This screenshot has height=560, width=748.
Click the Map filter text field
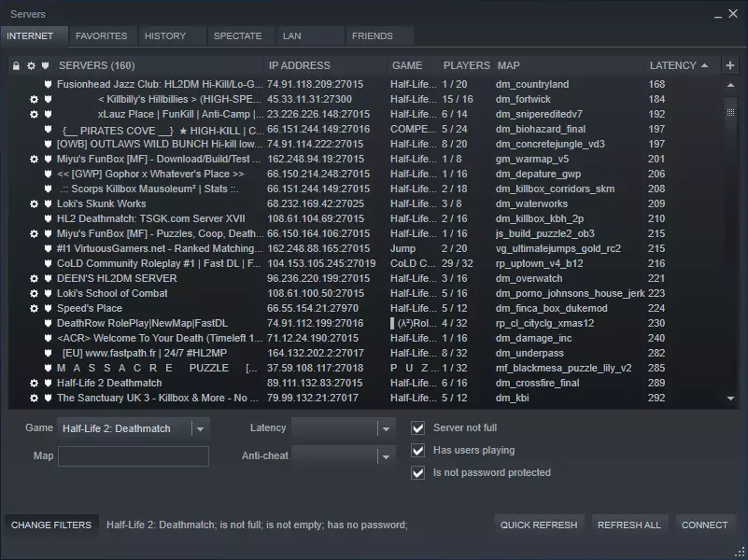134,456
